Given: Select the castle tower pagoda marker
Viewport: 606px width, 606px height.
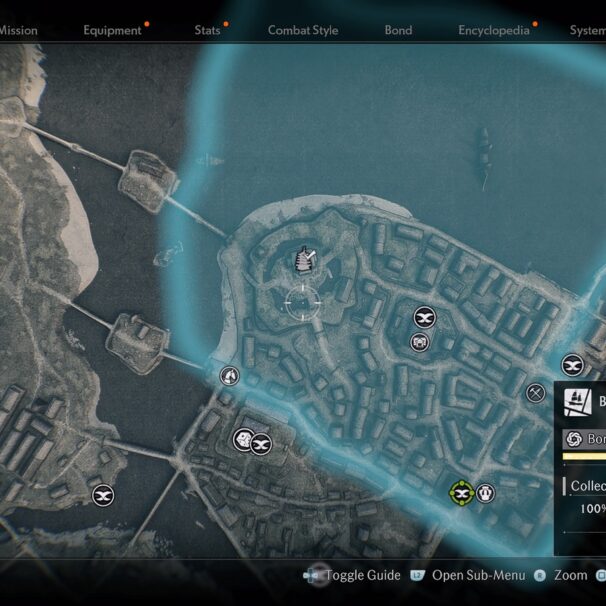Looking at the screenshot, I should pyautogui.click(x=305, y=259).
